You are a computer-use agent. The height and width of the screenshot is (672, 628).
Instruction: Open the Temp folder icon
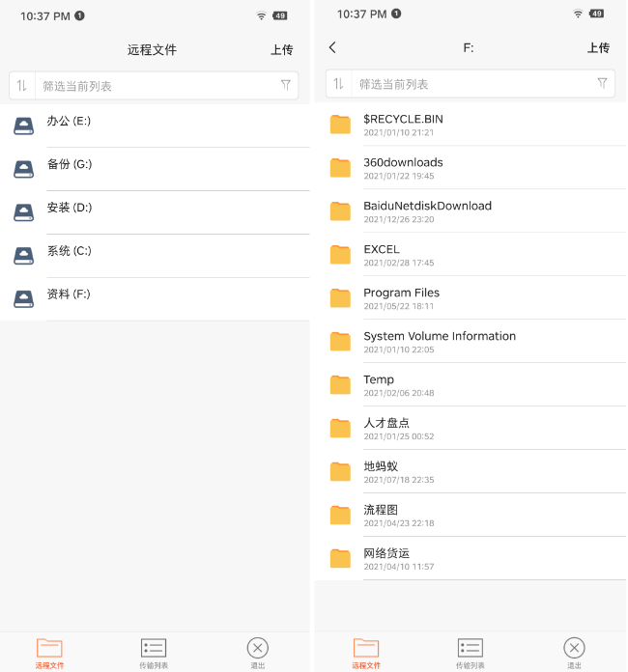pyautogui.click(x=340, y=385)
